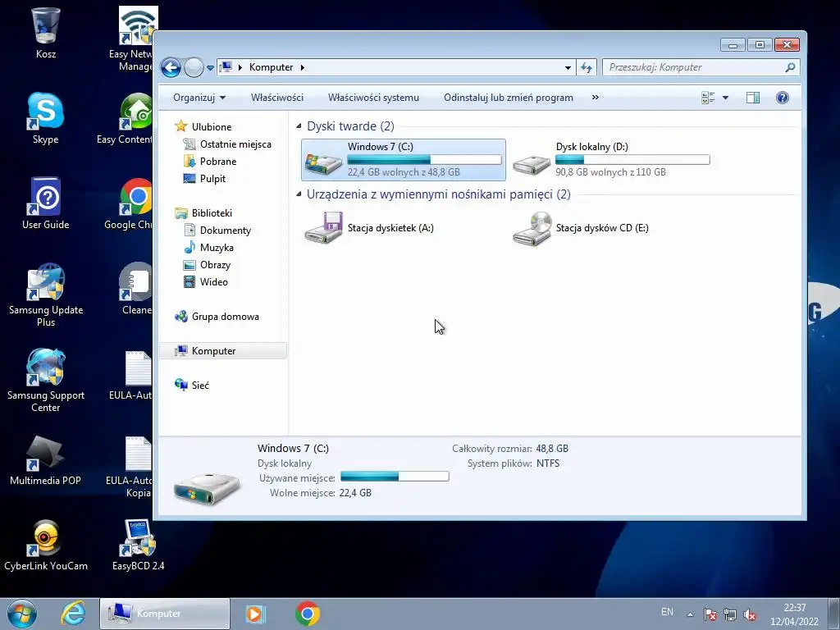Viewport: 840px width, 630px height.
Task: Open Właściwości systemu
Action: [373, 98]
